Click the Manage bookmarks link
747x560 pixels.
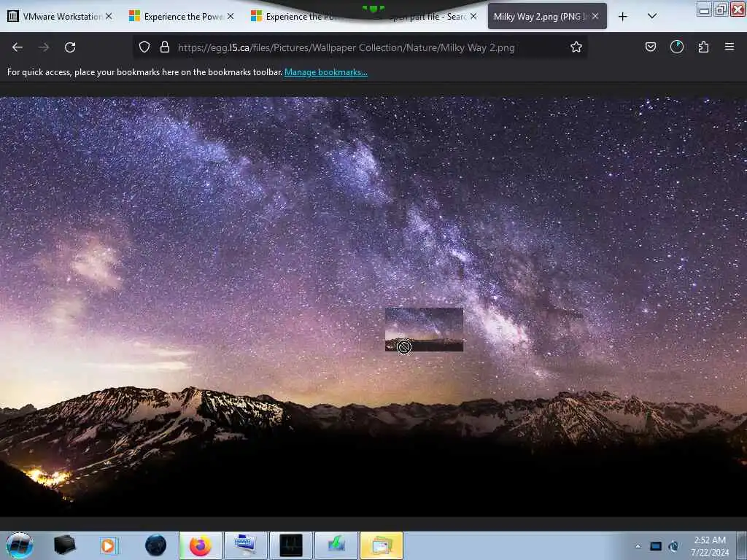point(326,72)
